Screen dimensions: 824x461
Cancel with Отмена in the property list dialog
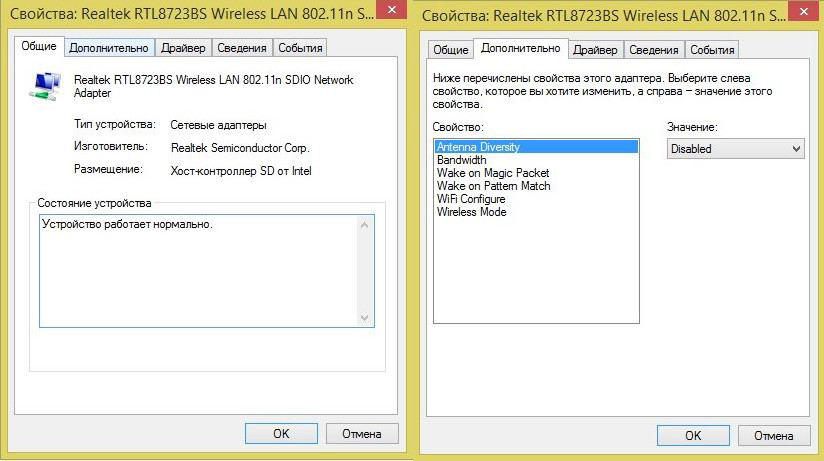pos(773,436)
